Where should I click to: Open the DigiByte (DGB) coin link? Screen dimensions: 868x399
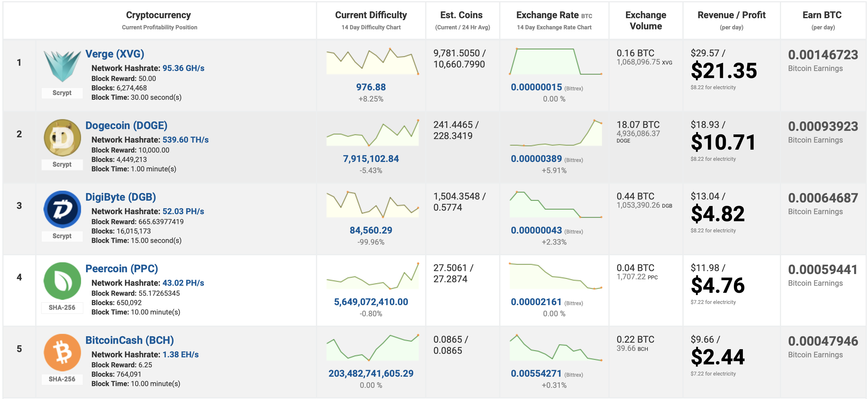[120, 197]
